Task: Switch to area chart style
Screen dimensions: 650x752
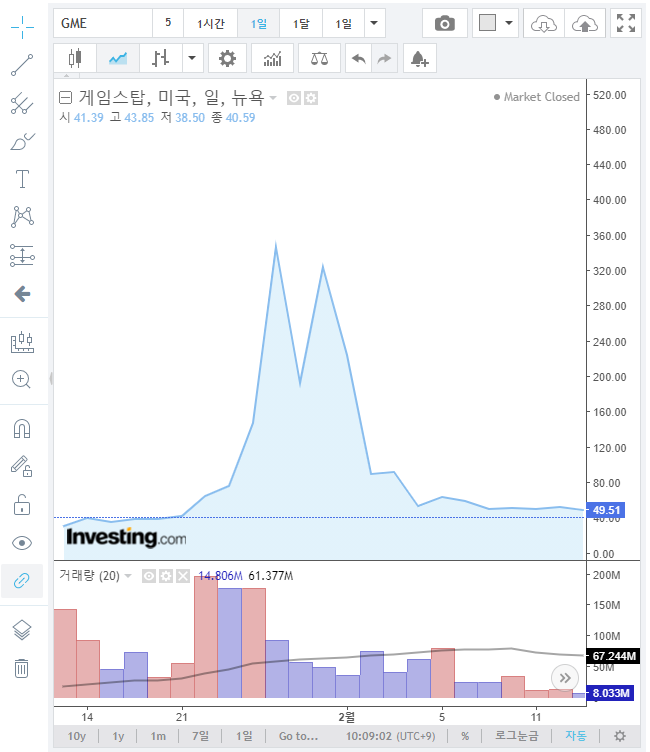Action: [x=118, y=59]
